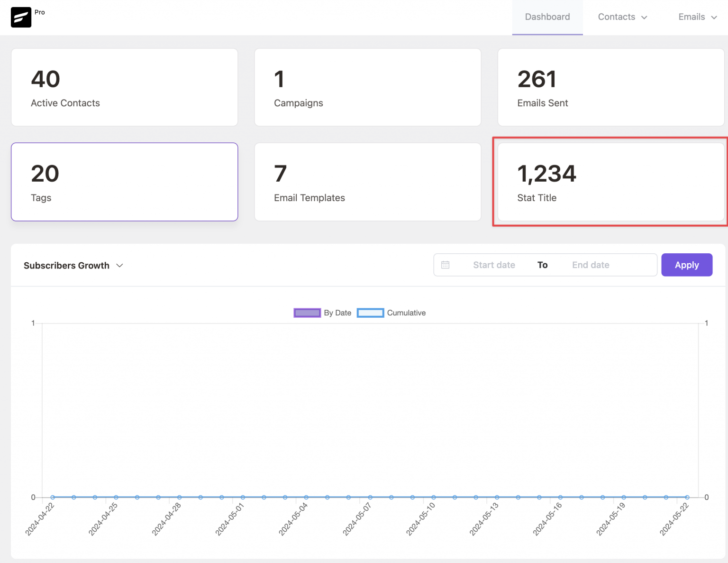Hide the Cumulative line via its legend entry
728x563 pixels.
(406, 313)
